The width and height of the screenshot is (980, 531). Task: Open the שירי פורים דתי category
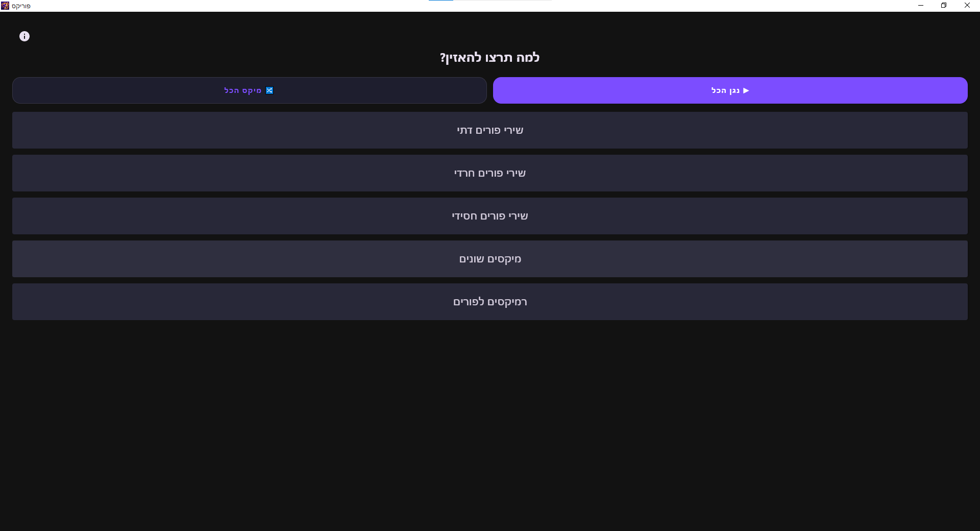490,130
